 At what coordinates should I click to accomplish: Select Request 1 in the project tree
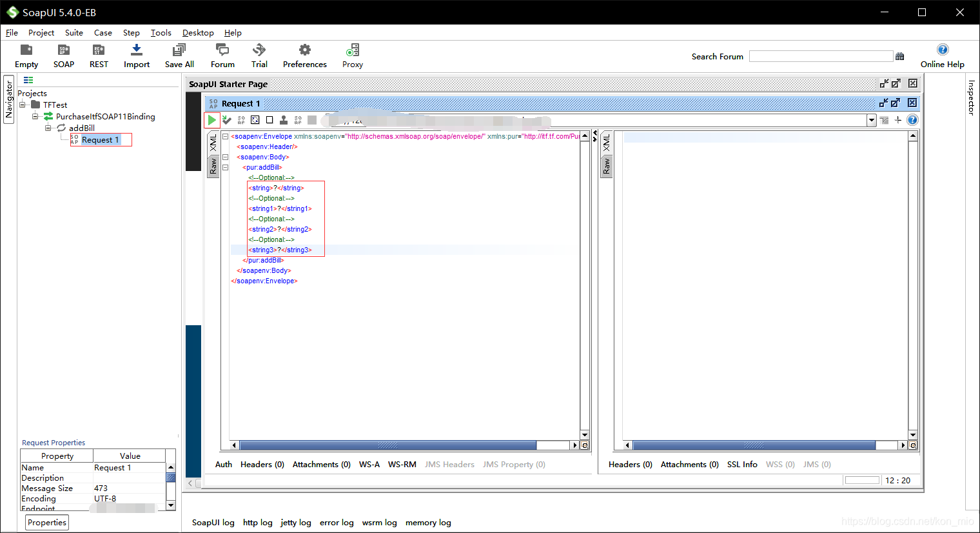(x=100, y=139)
